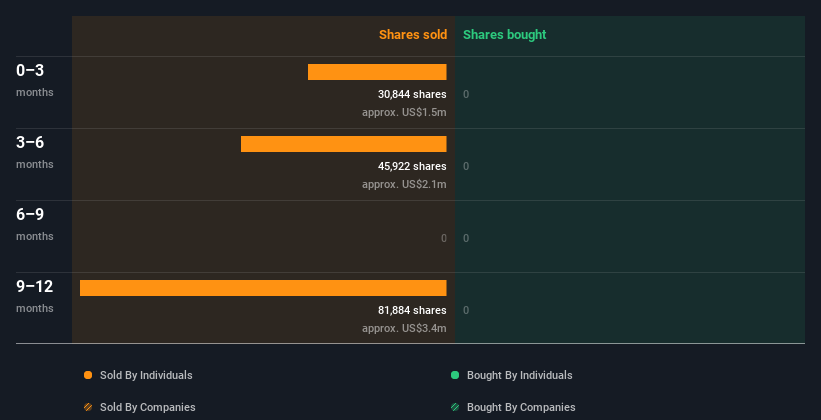Click the shares bought zero in 3–6 months row
This screenshot has height=420, width=821.
[466, 166]
